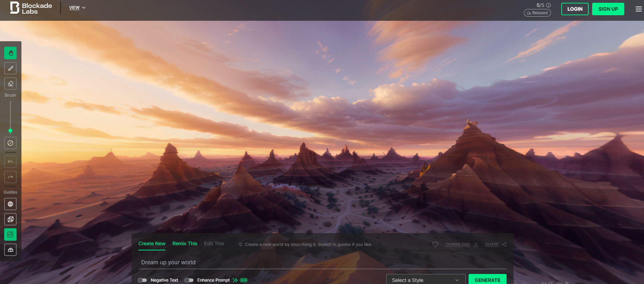Click the DOWNLOAD link
The height and width of the screenshot is (284, 644).
tap(457, 245)
